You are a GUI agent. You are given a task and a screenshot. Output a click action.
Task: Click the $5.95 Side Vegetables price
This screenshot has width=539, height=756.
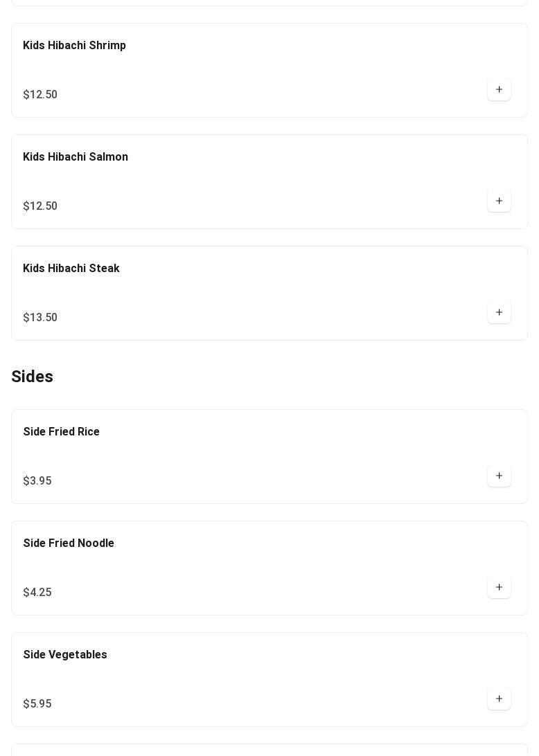[x=37, y=704]
